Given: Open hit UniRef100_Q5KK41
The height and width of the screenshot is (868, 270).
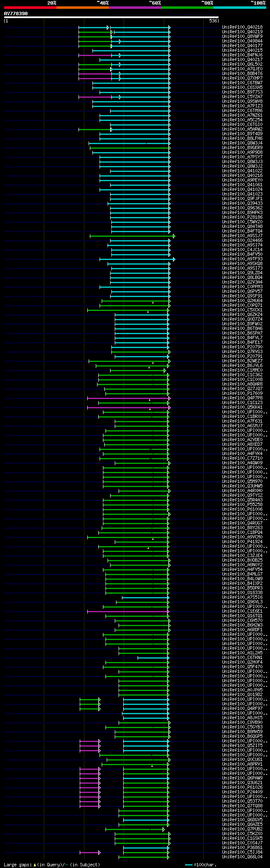Looking at the screenshot, I should (242, 407).
